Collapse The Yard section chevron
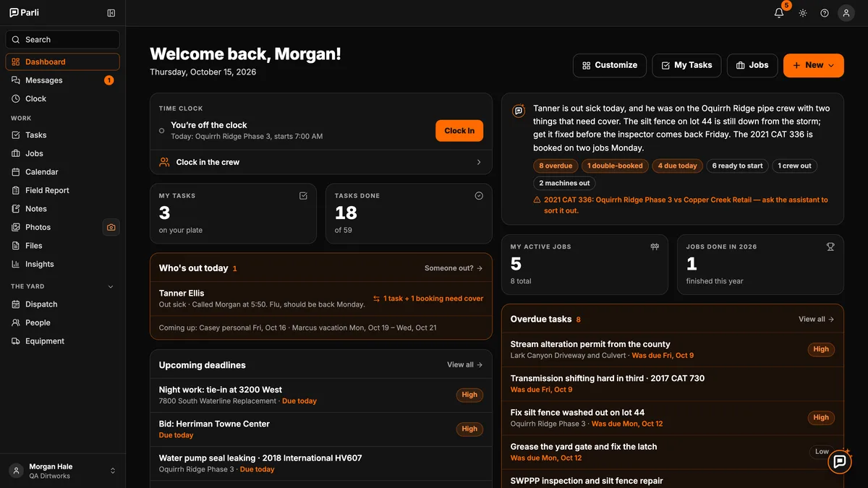 click(x=111, y=286)
